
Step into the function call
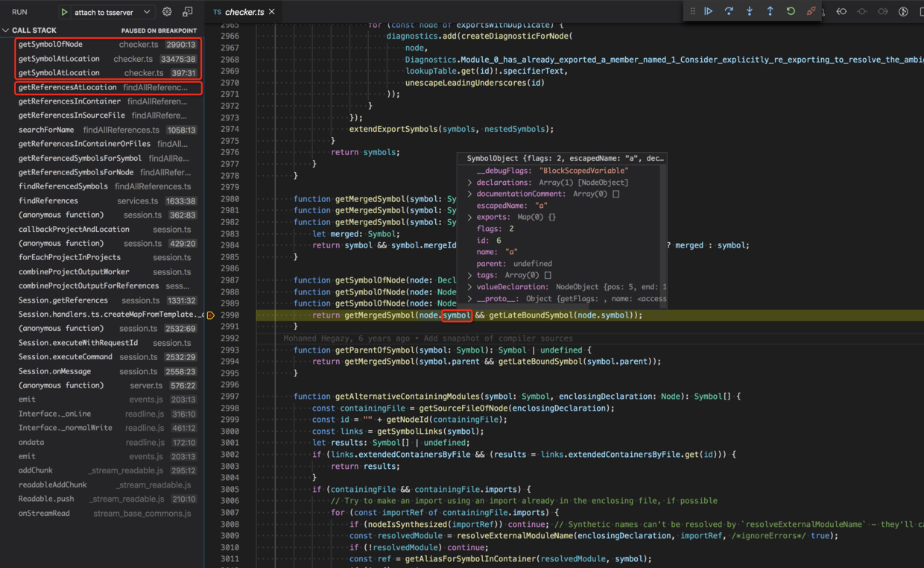(750, 11)
